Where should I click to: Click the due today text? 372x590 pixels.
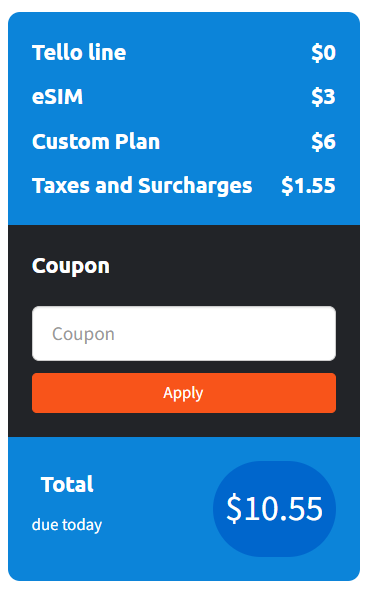[67, 525]
